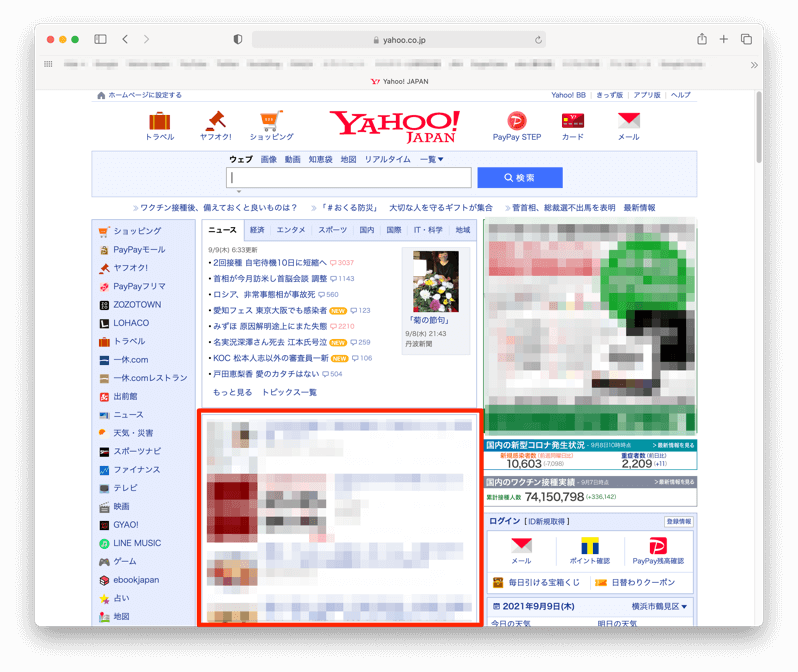Switch to the スポーツ news tab
The image size is (798, 672).
(x=333, y=230)
